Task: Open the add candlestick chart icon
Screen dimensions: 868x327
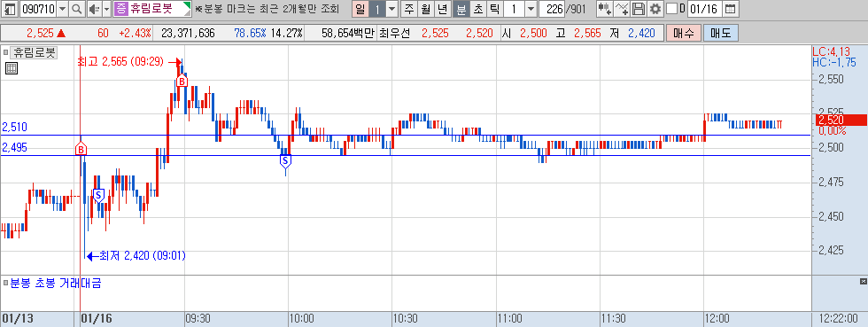Action: (x=605, y=9)
